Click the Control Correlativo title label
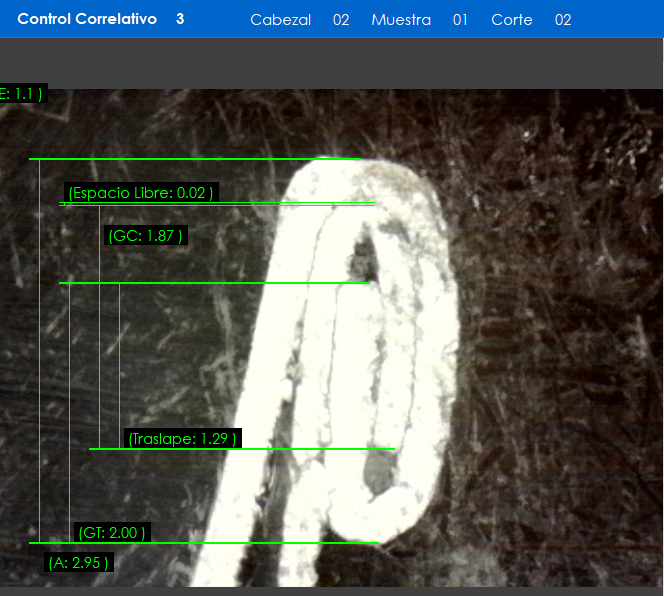The height and width of the screenshot is (596, 664). [87, 19]
